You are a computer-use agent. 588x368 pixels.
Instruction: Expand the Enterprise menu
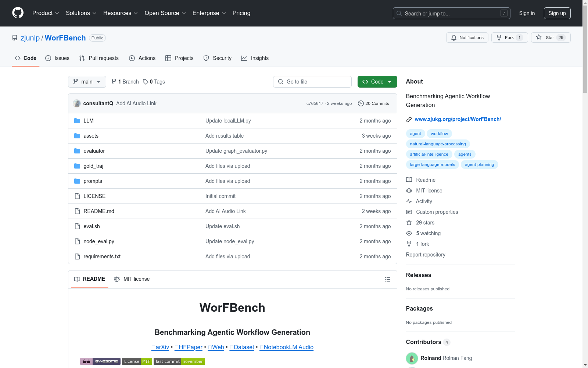209,13
